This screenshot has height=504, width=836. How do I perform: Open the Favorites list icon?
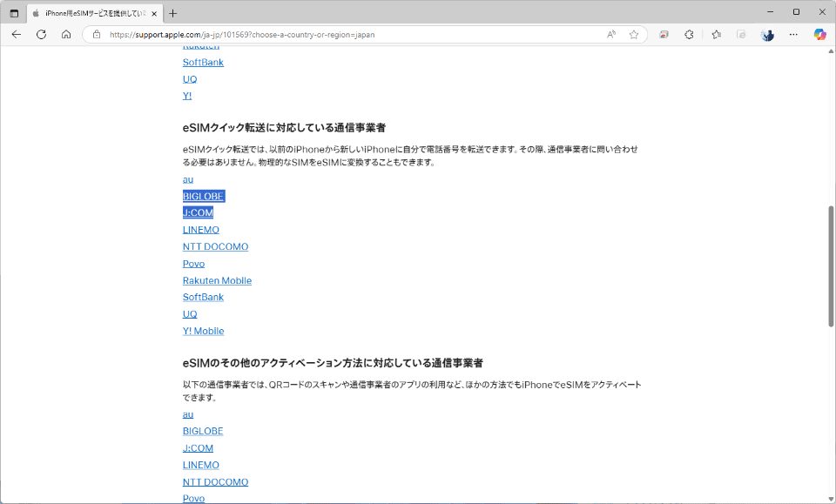pyautogui.click(x=716, y=35)
